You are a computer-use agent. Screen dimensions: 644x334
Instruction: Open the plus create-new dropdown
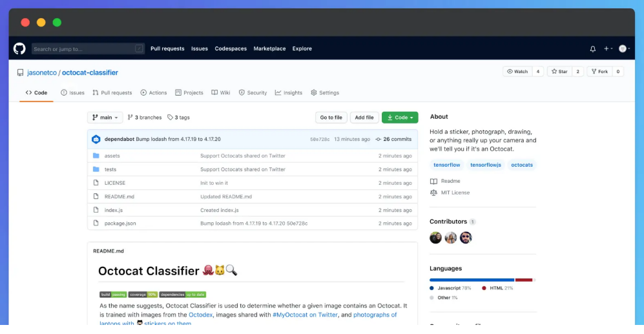coord(608,48)
